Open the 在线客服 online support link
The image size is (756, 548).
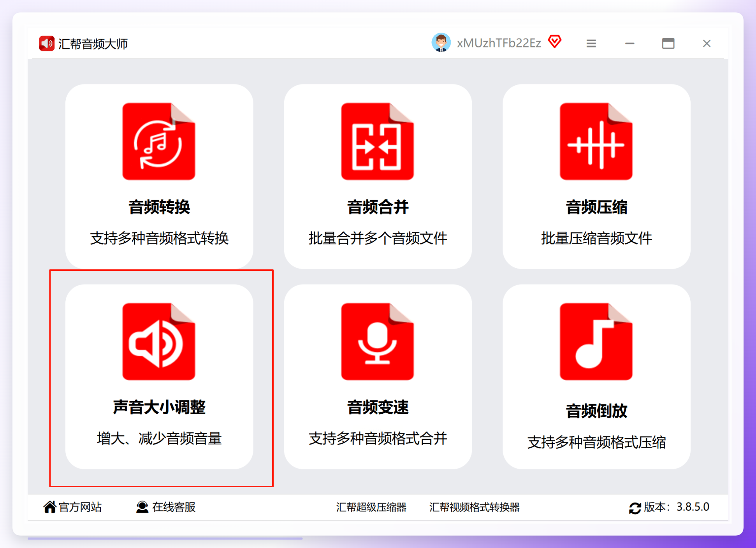point(174,507)
